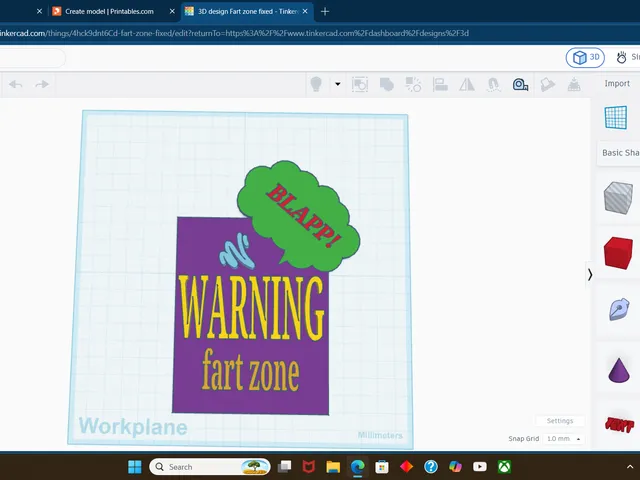640x480 pixels.
Task: Redo the action with the forward arrow
Action: click(x=42, y=84)
